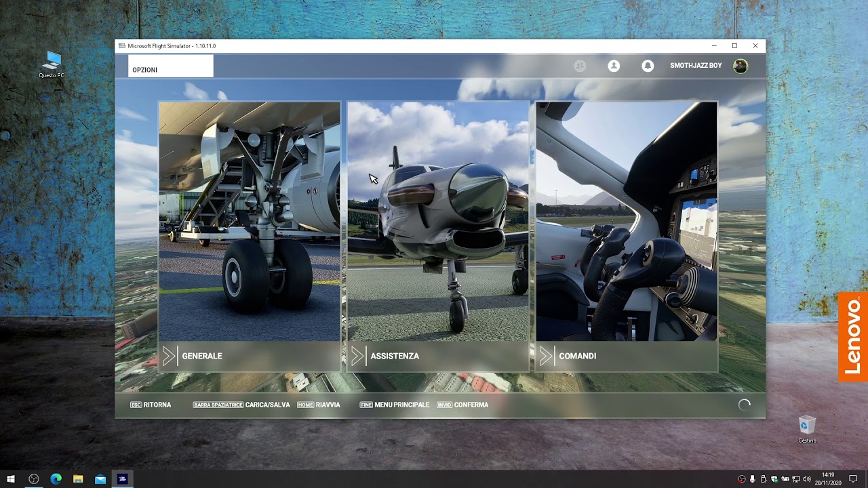Open the friends group icon in header
This screenshot has height=488, width=868.
tap(580, 66)
